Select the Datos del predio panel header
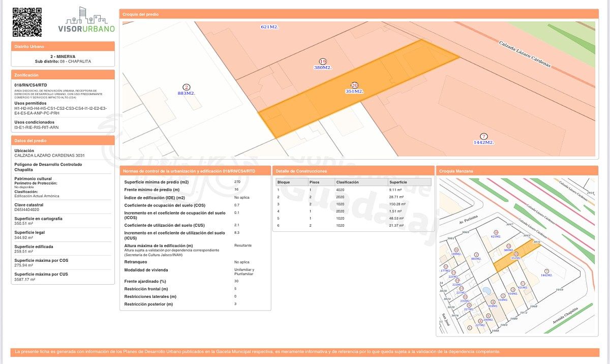Image resolution: width=610 pixels, height=364 pixels. tap(63, 141)
